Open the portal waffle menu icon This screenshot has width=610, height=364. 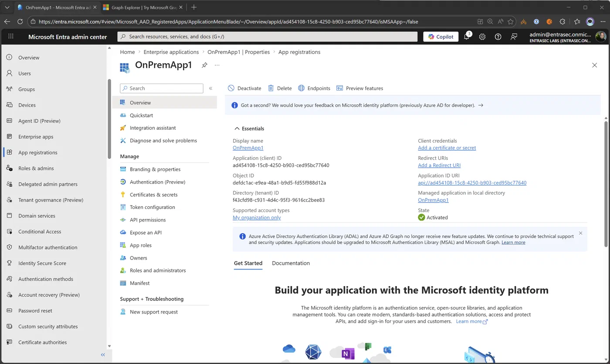11,37
